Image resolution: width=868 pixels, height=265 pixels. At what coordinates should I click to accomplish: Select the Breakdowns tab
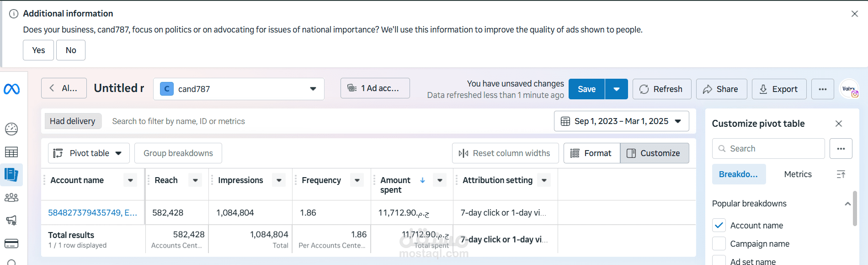point(738,174)
